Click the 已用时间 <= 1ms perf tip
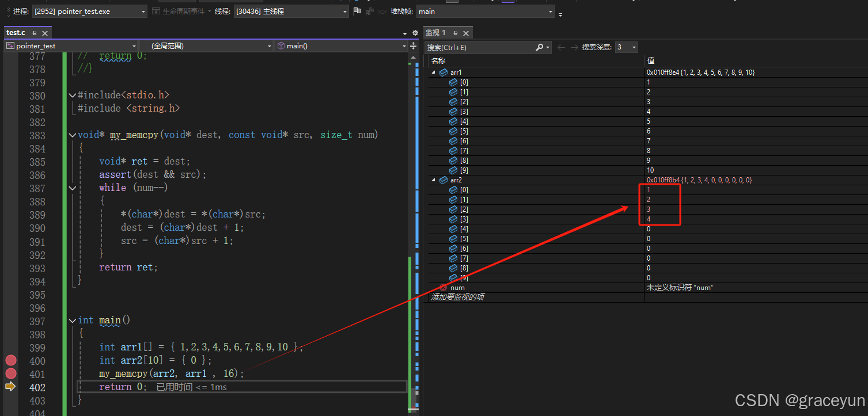868x416 pixels. [192, 387]
